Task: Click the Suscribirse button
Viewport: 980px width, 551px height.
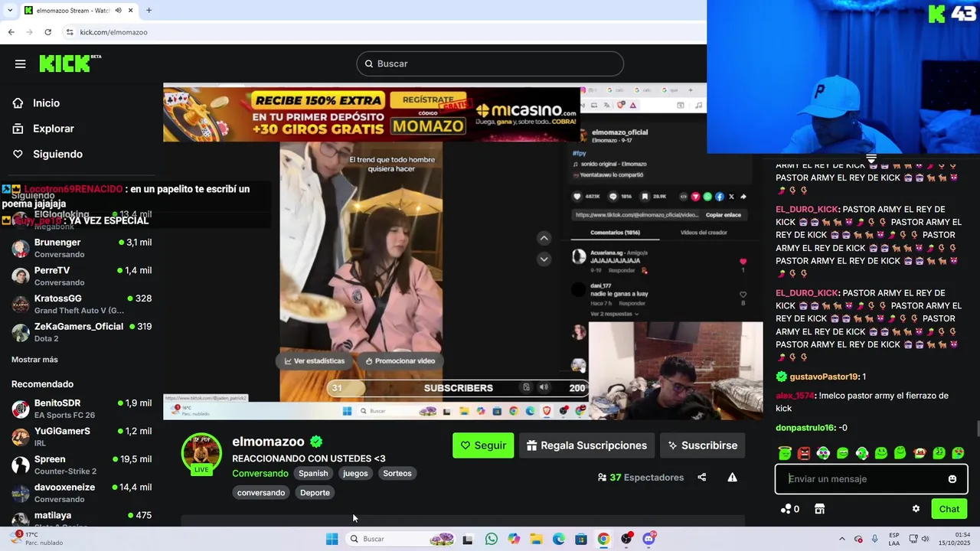Action: pos(703,445)
